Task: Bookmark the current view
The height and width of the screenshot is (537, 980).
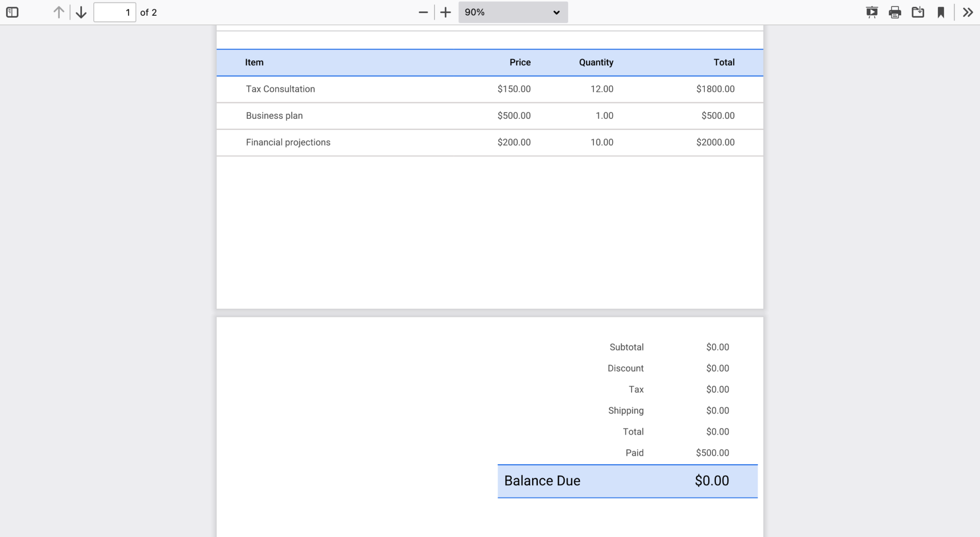Action: pos(941,12)
